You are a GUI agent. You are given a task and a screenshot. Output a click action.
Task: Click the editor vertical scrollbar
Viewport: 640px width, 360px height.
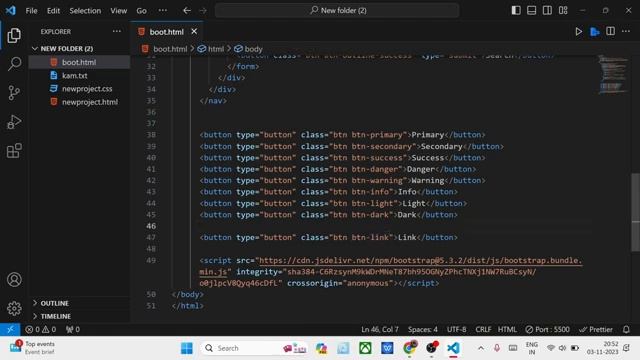(636, 212)
